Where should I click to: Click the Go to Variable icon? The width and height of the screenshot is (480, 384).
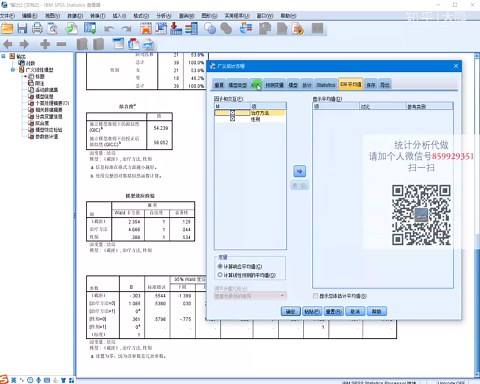(x=176, y=29)
